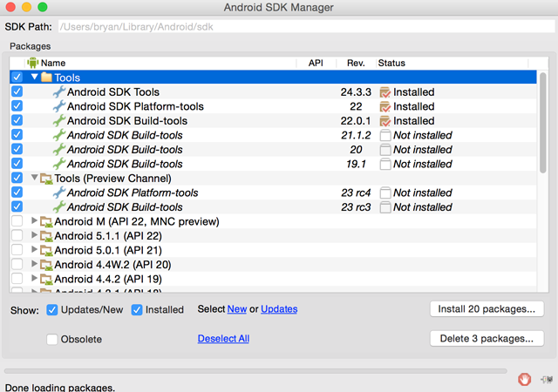Click the Deselect All link

click(223, 339)
